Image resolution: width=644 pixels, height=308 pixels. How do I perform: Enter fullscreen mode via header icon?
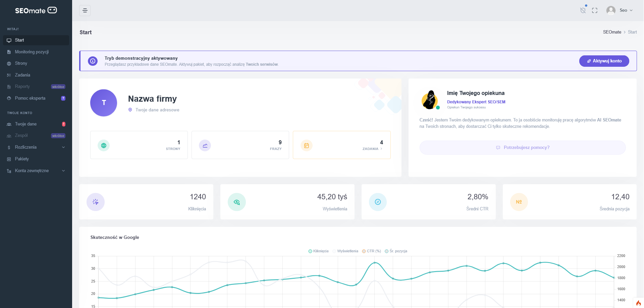click(595, 10)
